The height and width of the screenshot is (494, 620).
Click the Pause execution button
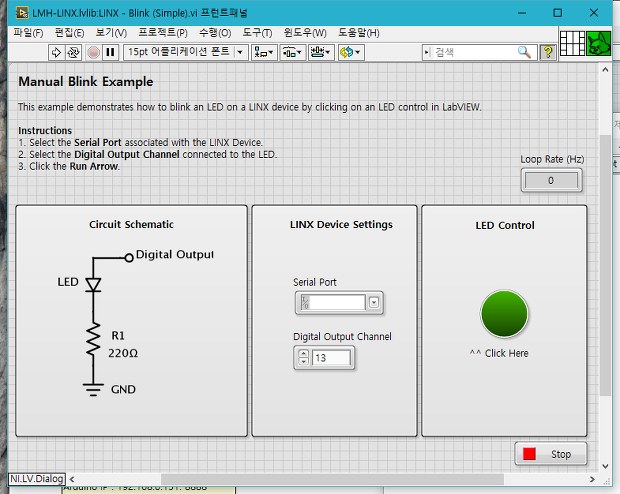(x=110, y=52)
